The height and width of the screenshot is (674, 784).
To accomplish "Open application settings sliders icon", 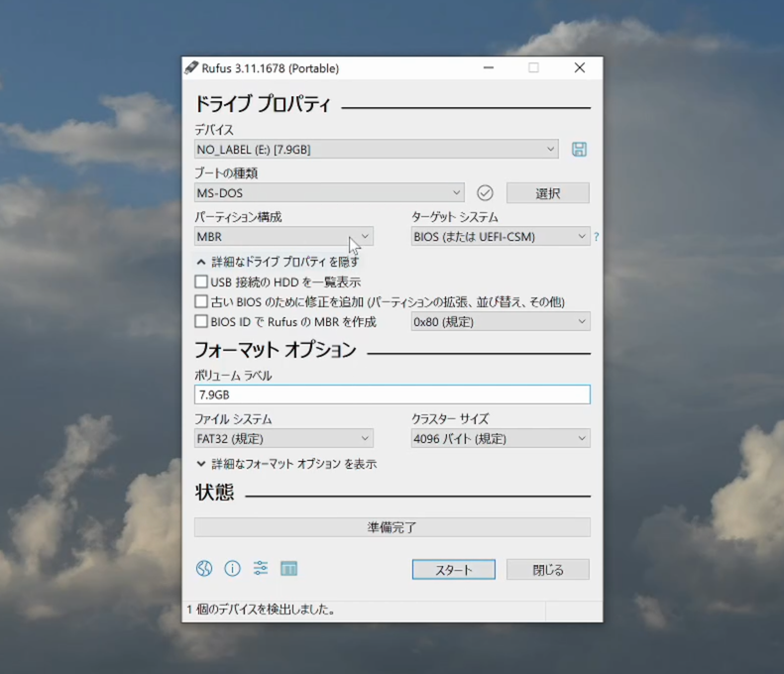I will (x=261, y=569).
